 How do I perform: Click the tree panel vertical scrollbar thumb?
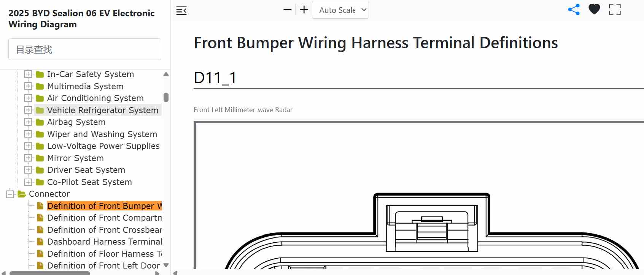click(x=166, y=97)
